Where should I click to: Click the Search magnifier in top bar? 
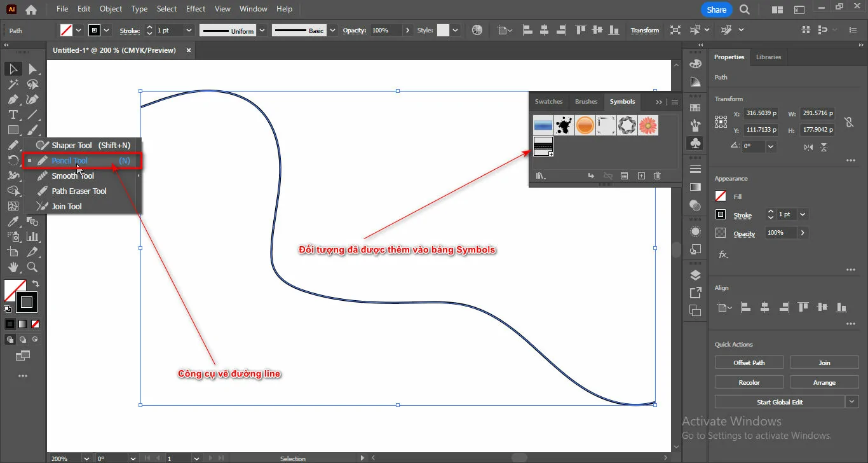click(x=745, y=10)
